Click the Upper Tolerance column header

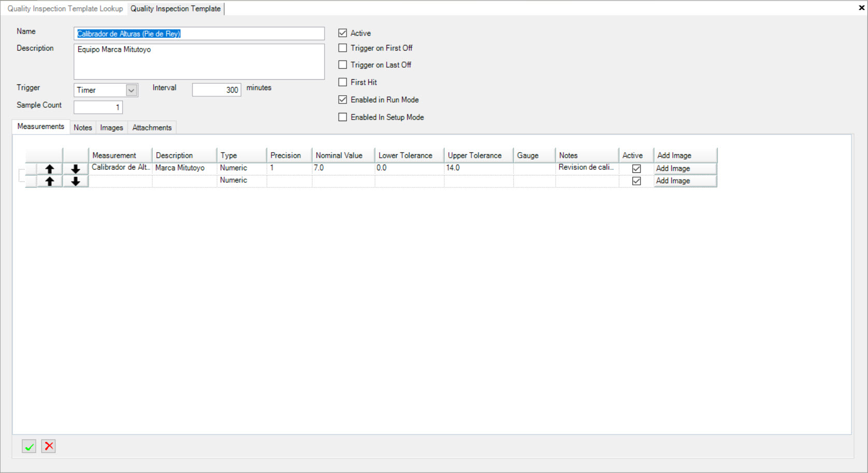point(479,155)
